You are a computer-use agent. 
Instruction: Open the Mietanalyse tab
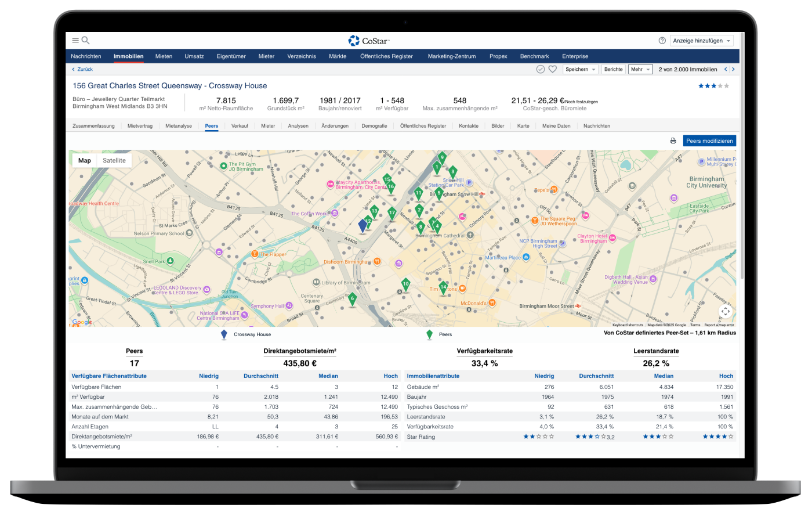[x=179, y=126]
